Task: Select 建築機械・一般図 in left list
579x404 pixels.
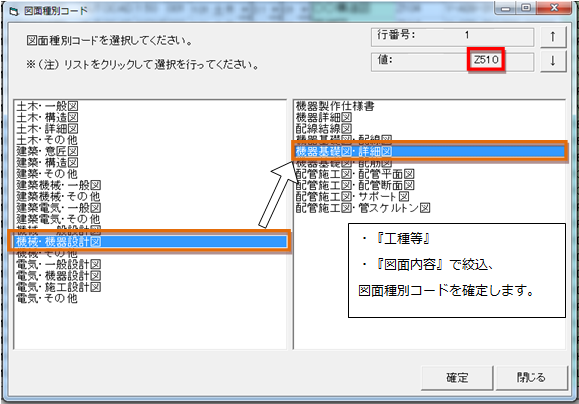Action: point(58,185)
